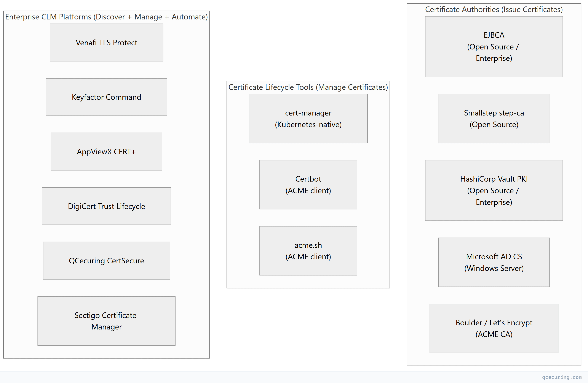Click the Certificate Authorities group title
Viewport: 588px width, 383px height.
tap(494, 9)
